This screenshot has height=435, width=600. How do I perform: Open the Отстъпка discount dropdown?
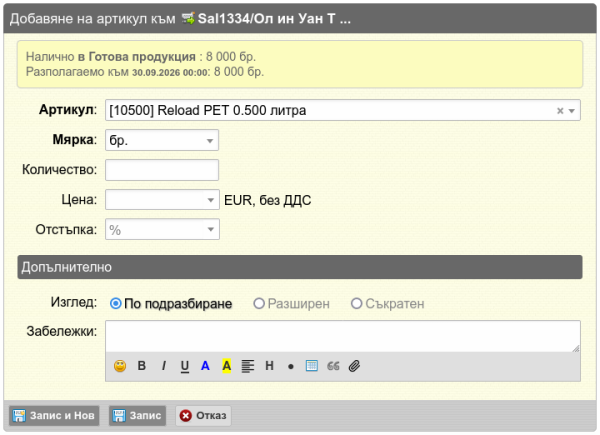coord(210,230)
